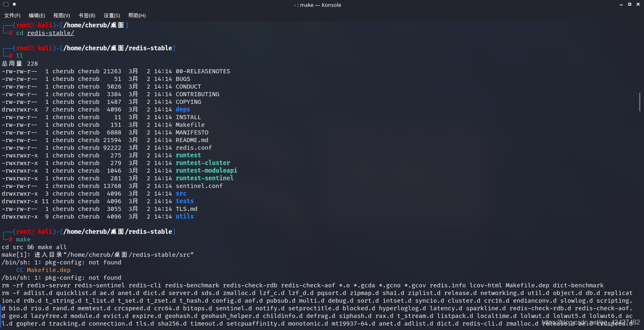Click the runtest-moduleapi script name
Screen dimensions: 644x330
pos(206,171)
